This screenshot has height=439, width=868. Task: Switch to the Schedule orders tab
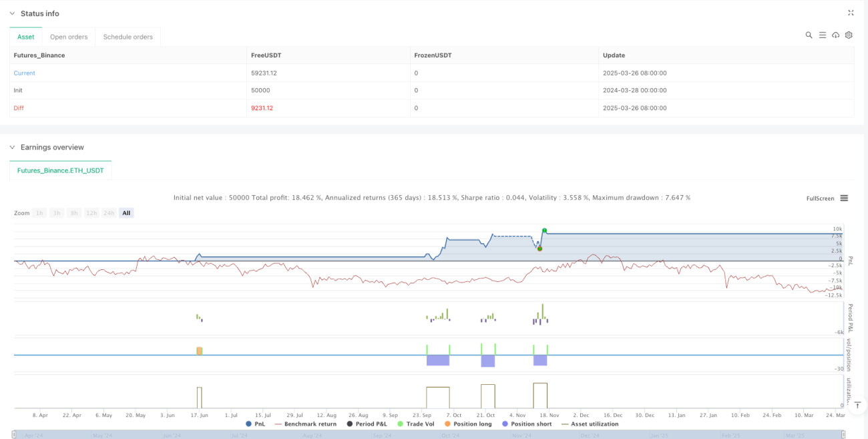pos(128,37)
